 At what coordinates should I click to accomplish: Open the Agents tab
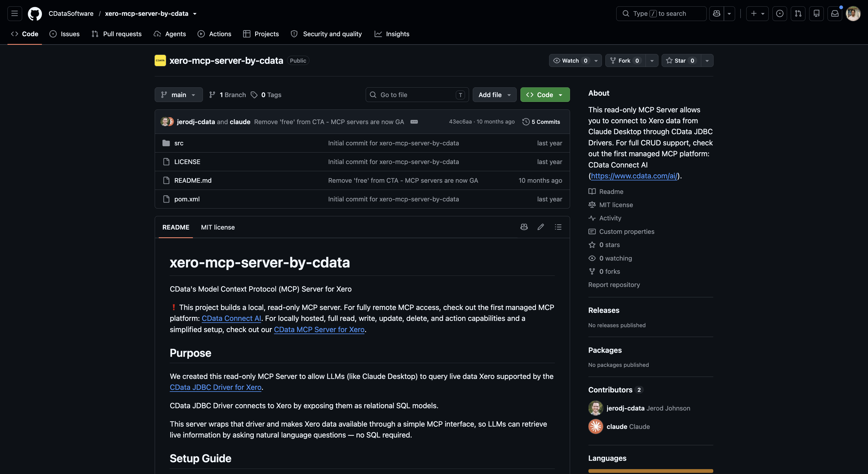pos(170,34)
